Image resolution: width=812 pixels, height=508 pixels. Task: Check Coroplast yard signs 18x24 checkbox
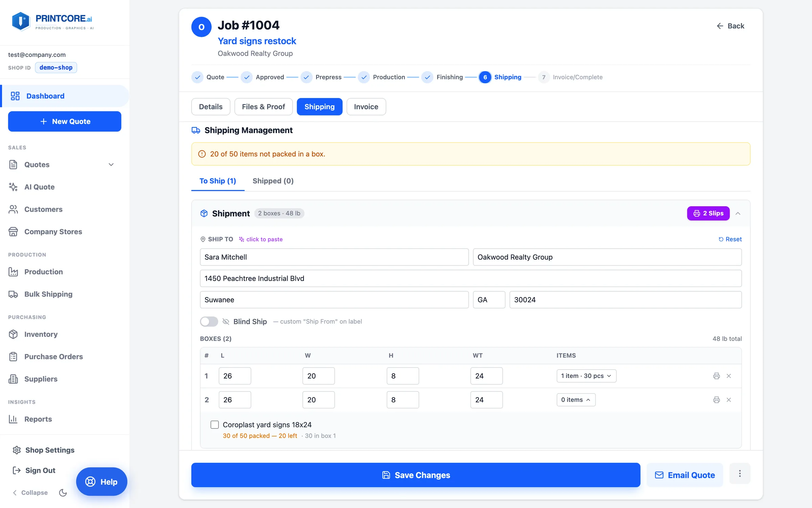215,425
